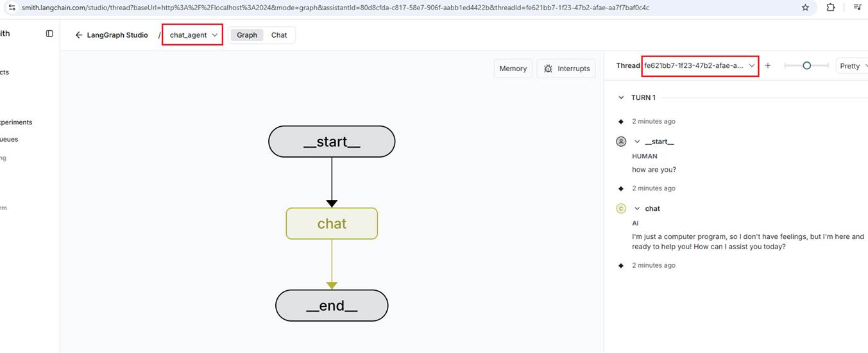Switch to Graph view mode
Image resolution: width=868 pixels, height=353 pixels.
point(247,35)
